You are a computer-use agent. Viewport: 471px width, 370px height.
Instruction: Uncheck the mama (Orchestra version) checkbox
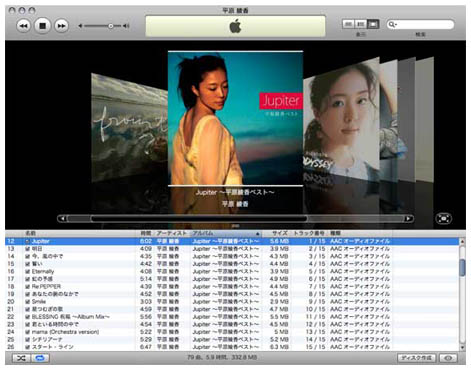point(28,332)
